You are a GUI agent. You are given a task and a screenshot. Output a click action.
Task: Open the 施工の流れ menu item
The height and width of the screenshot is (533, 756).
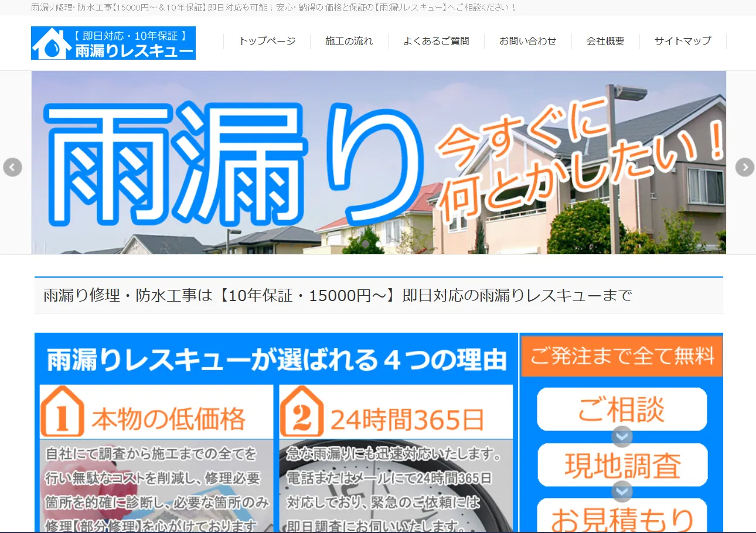349,41
